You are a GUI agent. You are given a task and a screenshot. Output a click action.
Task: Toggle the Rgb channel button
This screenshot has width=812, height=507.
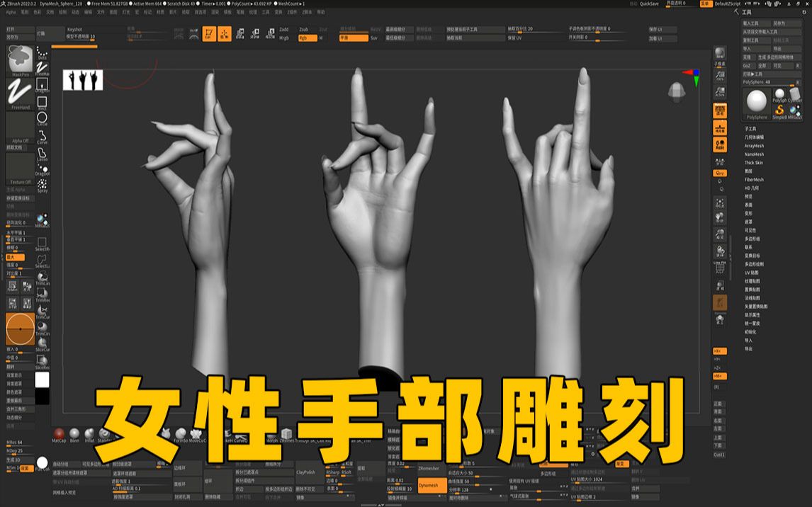point(307,38)
